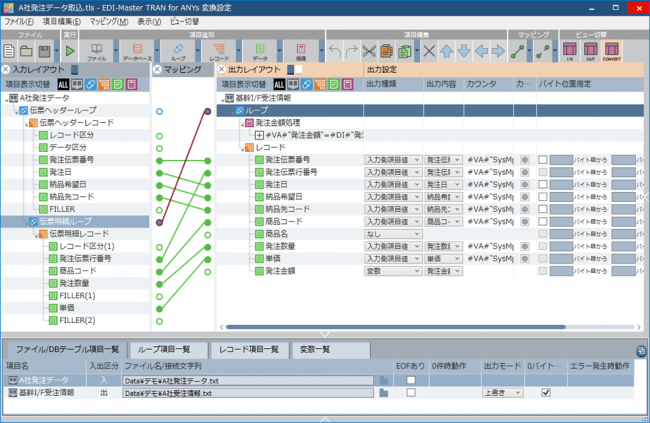Close the マッピング panel
This screenshot has height=423, width=650.
point(157,70)
